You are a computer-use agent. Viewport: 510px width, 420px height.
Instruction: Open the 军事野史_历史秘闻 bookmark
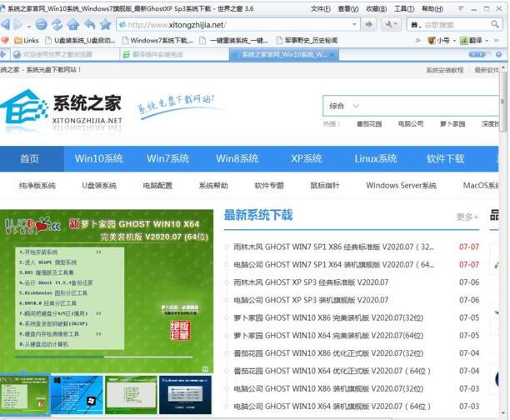click(x=307, y=40)
